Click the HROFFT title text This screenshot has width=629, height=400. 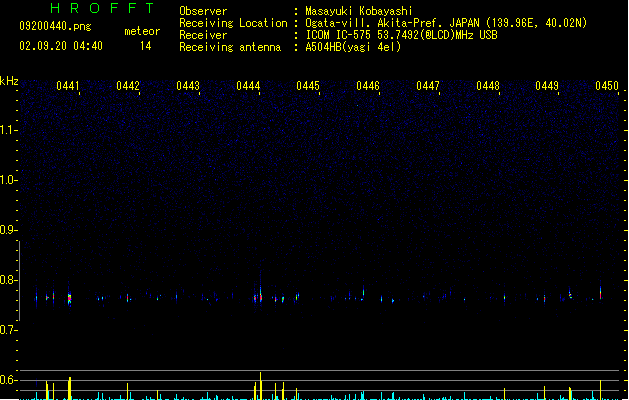tap(102, 8)
